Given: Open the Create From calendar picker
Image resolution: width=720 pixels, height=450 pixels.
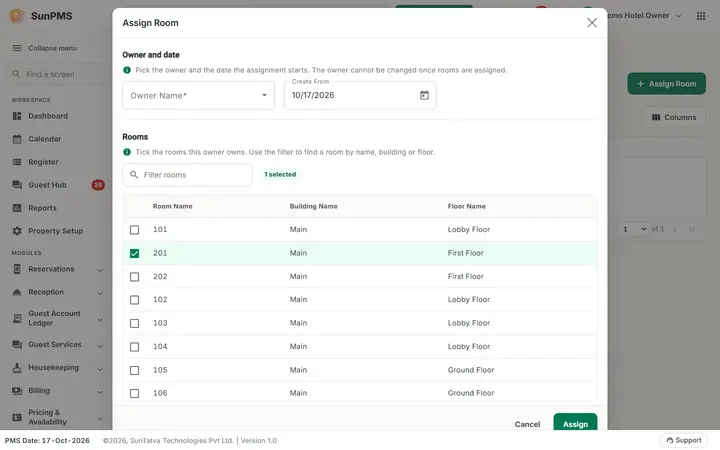Looking at the screenshot, I should click(424, 95).
